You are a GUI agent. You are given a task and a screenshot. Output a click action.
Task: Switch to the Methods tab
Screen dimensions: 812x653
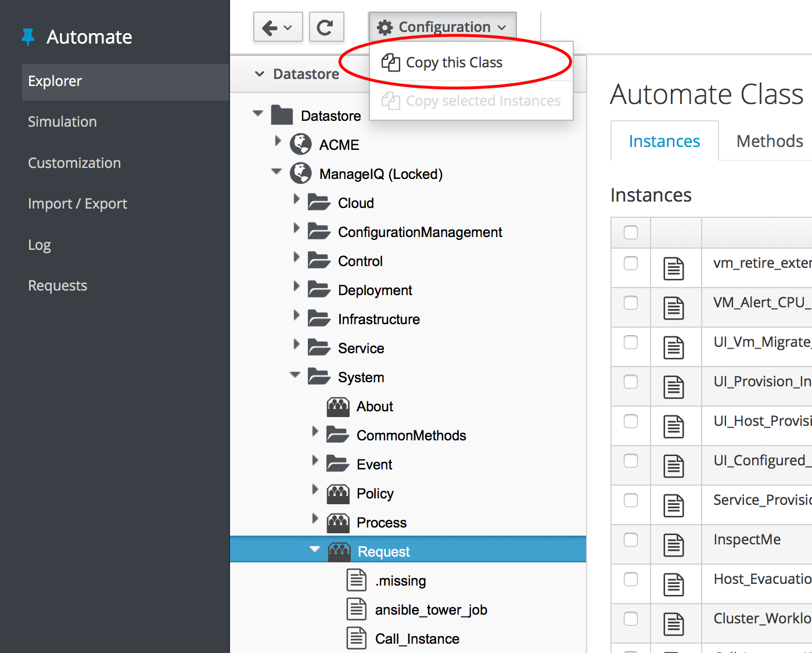pyautogui.click(x=769, y=141)
